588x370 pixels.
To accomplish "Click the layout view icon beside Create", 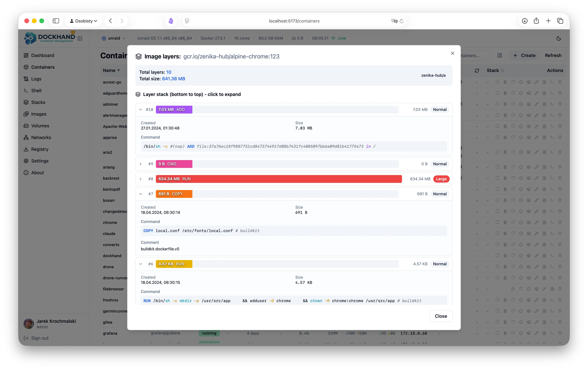I will point(499,55).
